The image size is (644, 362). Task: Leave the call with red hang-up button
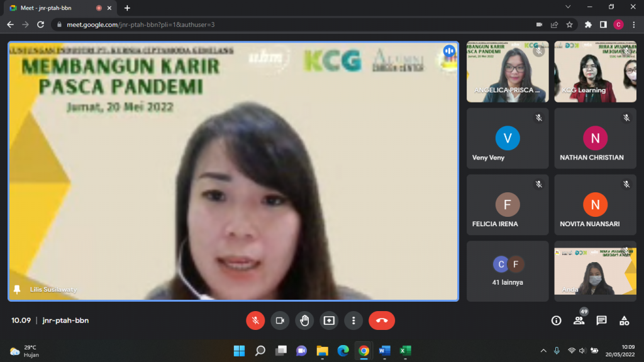(382, 321)
